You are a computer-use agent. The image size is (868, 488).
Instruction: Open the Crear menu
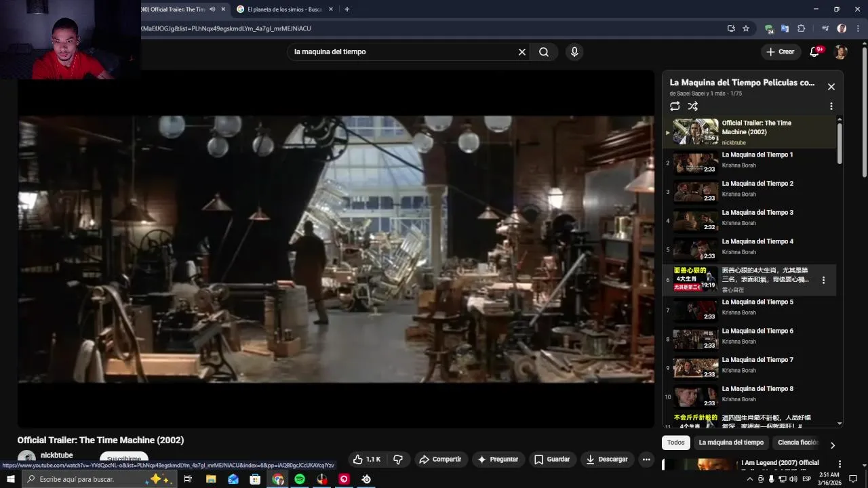tap(780, 52)
